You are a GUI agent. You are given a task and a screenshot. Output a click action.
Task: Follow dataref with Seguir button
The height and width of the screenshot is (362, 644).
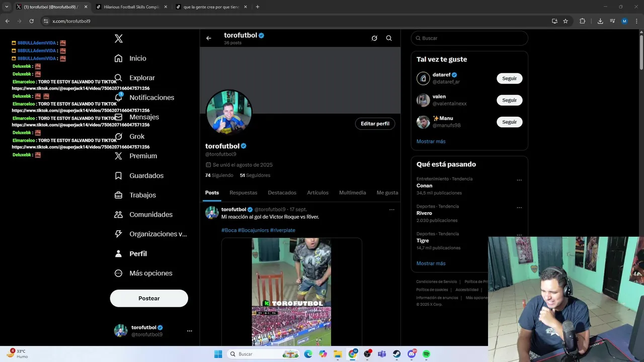coord(510,78)
